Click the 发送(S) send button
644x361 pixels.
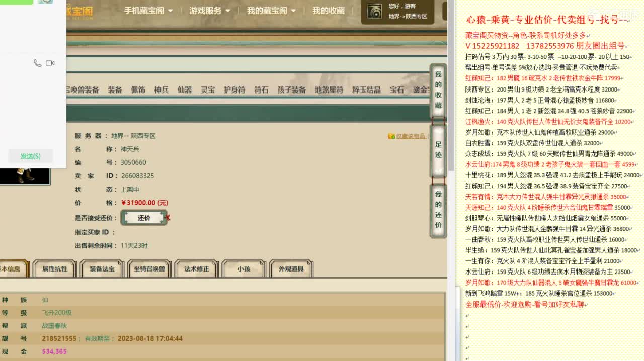(30, 156)
